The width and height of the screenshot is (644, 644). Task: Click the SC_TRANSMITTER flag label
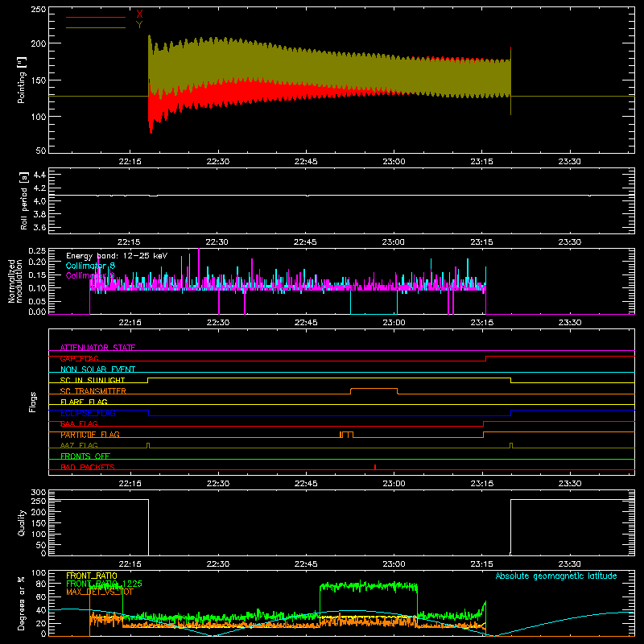pos(93,391)
